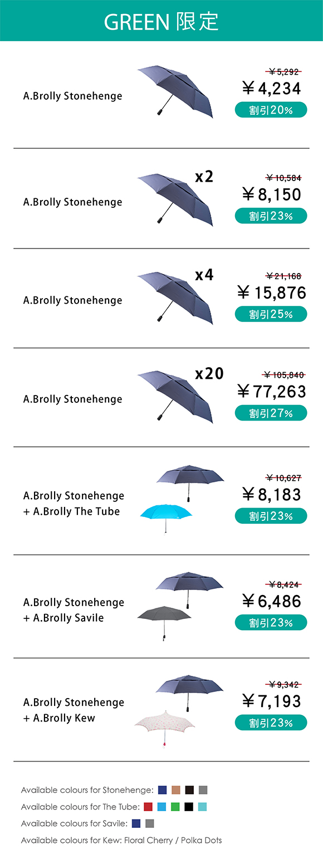Select the 割引25% discount badge
This screenshot has width=323, height=868.
point(271,314)
